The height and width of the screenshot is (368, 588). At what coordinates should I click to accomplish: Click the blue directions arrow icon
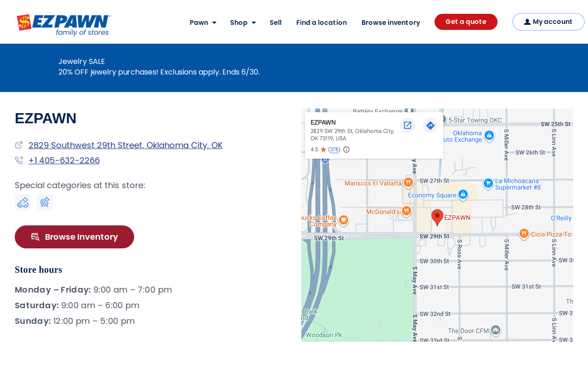pyautogui.click(x=430, y=125)
